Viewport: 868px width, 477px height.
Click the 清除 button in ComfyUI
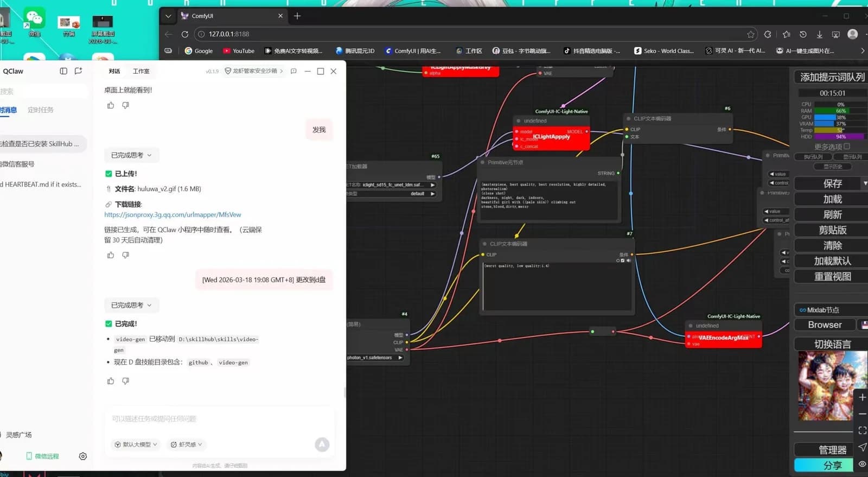click(x=832, y=246)
